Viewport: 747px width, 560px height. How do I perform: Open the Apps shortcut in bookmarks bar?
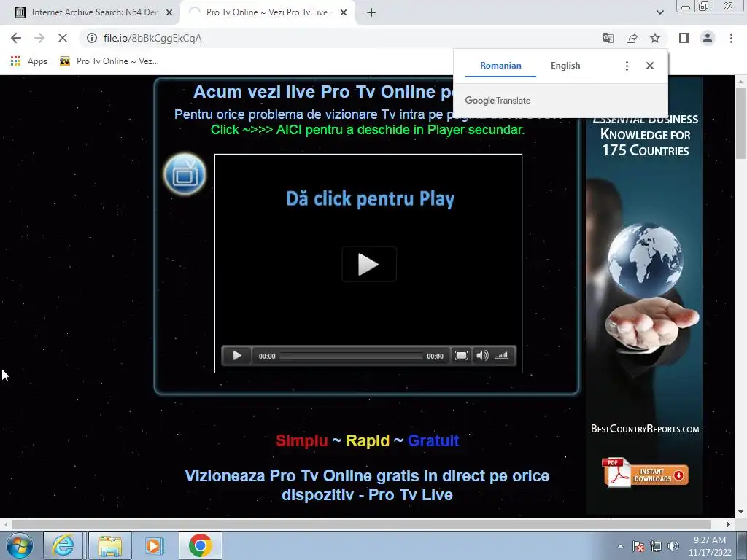(x=29, y=61)
